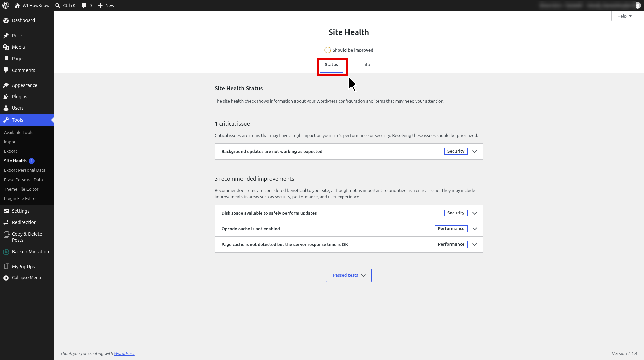Click the Site Health notification count badge
The height and width of the screenshot is (360, 644).
(32, 161)
